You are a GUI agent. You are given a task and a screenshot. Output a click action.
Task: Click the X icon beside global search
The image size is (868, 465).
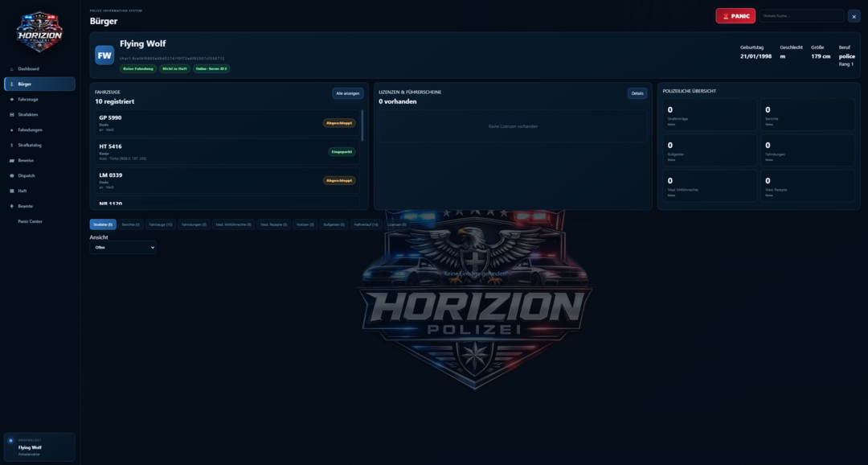tap(854, 16)
